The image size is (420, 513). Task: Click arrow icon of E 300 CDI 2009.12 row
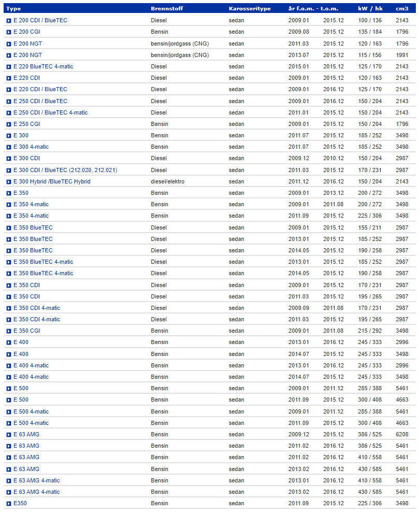click(x=9, y=159)
